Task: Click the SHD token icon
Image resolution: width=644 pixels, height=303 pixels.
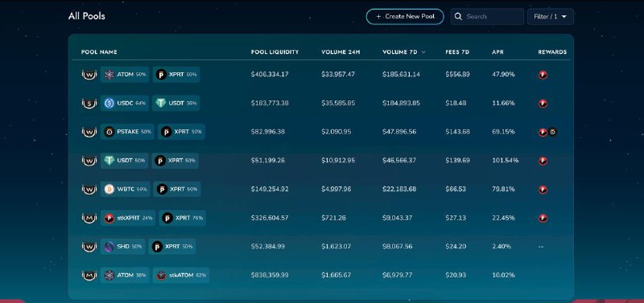Action: (109, 247)
